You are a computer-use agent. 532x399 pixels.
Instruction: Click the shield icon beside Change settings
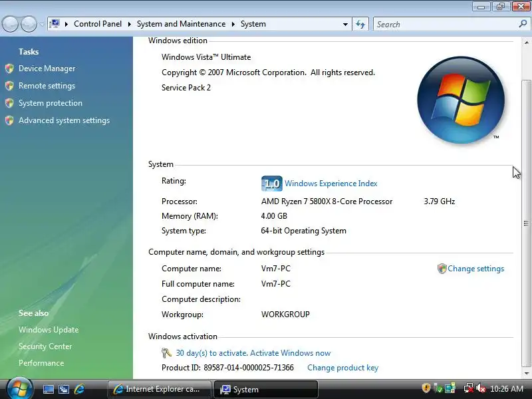click(442, 269)
